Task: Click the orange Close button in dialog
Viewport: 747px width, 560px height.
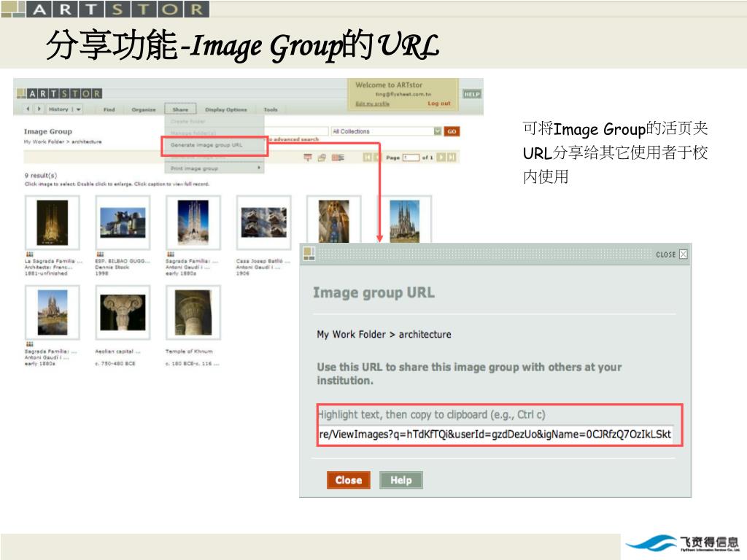Action: coord(348,480)
